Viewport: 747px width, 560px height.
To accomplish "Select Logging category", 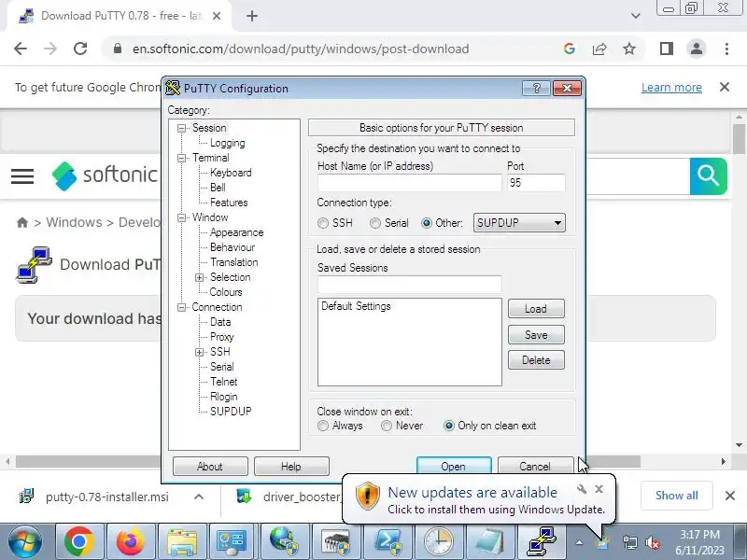I will click(x=227, y=143).
